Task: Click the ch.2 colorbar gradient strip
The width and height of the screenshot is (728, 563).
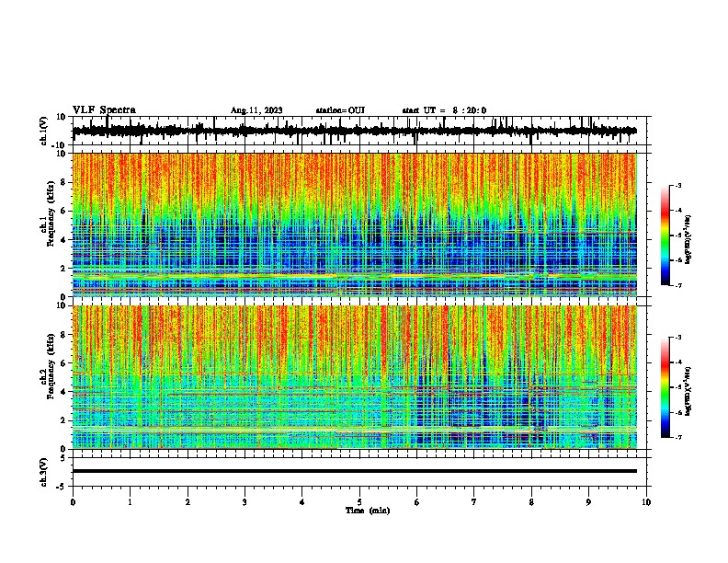Action: tap(665, 387)
